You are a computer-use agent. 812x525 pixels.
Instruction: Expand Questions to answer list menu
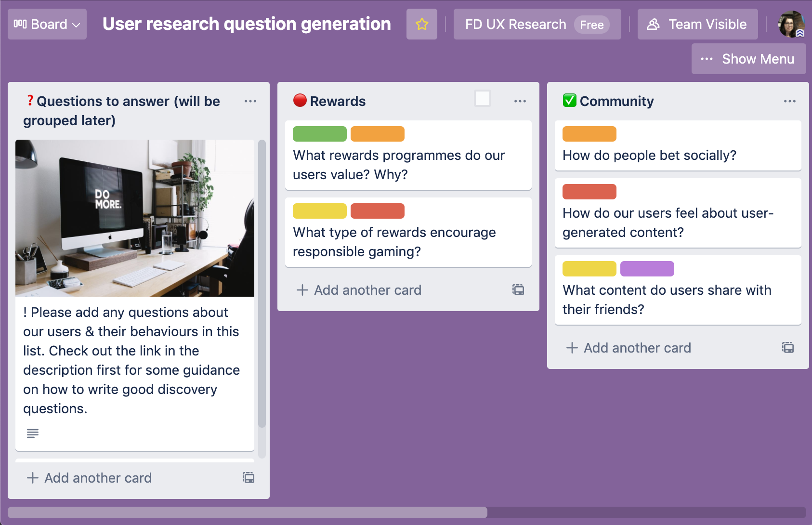pos(250,101)
